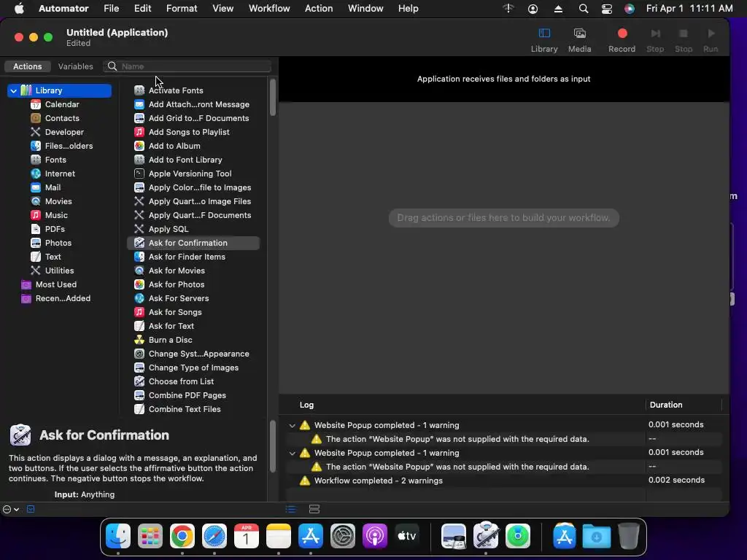Open the Action menu

(x=318, y=9)
